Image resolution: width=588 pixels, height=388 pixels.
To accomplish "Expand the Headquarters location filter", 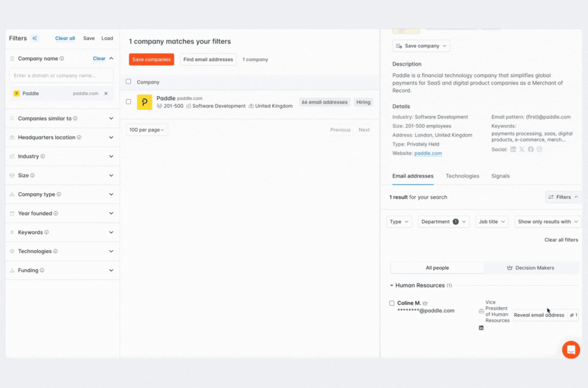I will (x=111, y=137).
